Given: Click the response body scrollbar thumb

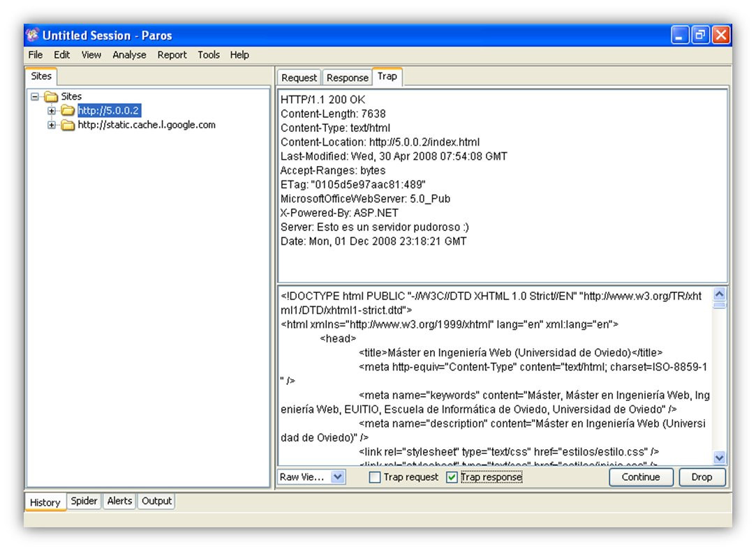Looking at the screenshot, I should [x=720, y=304].
